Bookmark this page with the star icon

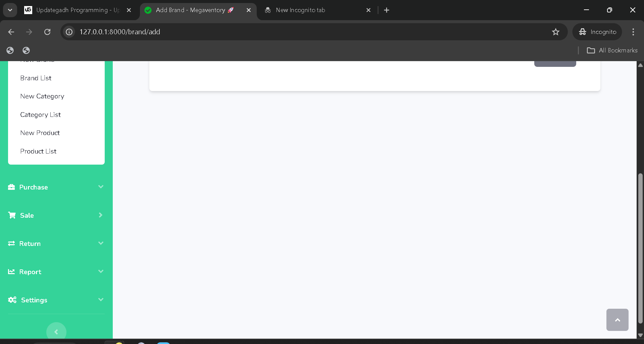pyautogui.click(x=555, y=32)
